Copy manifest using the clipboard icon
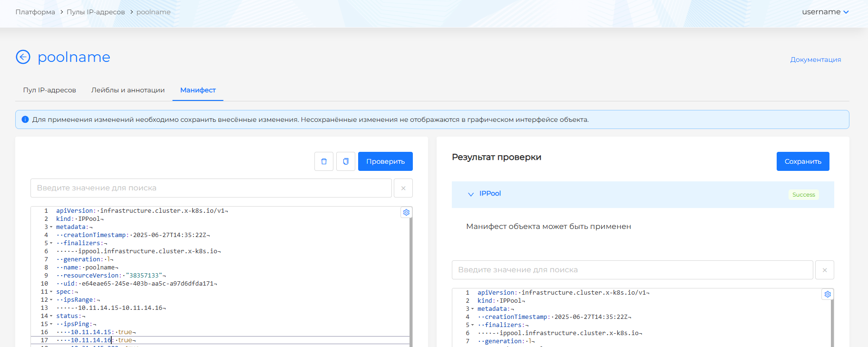 [x=346, y=161]
